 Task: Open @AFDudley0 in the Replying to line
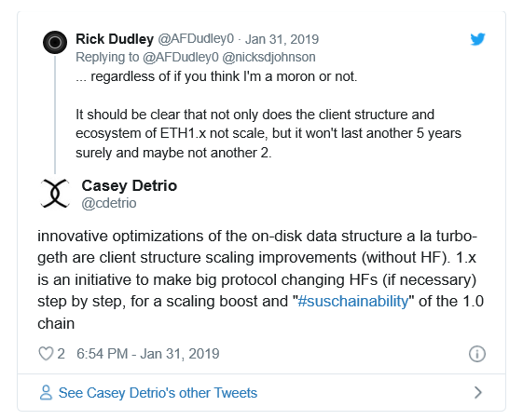click(181, 58)
